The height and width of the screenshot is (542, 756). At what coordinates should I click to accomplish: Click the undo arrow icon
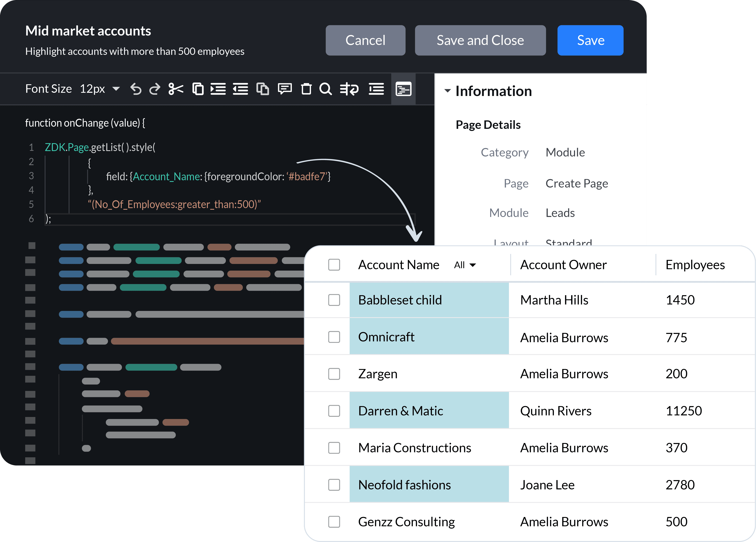[136, 89]
